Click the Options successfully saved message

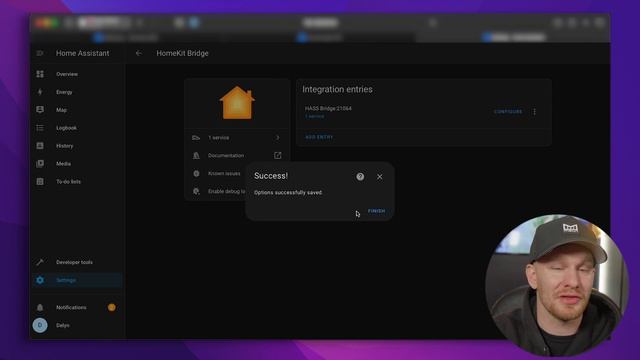[288, 192]
